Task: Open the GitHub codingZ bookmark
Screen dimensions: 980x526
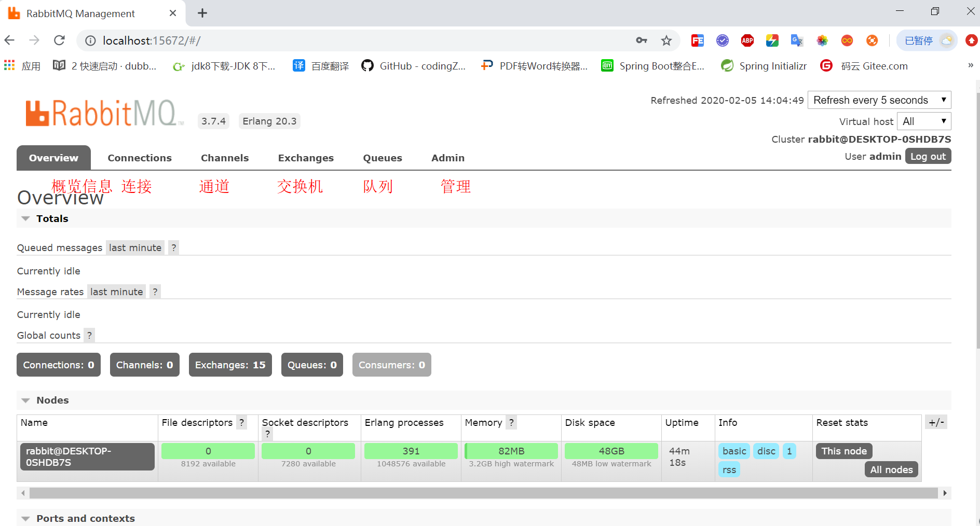Action: [x=414, y=66]
